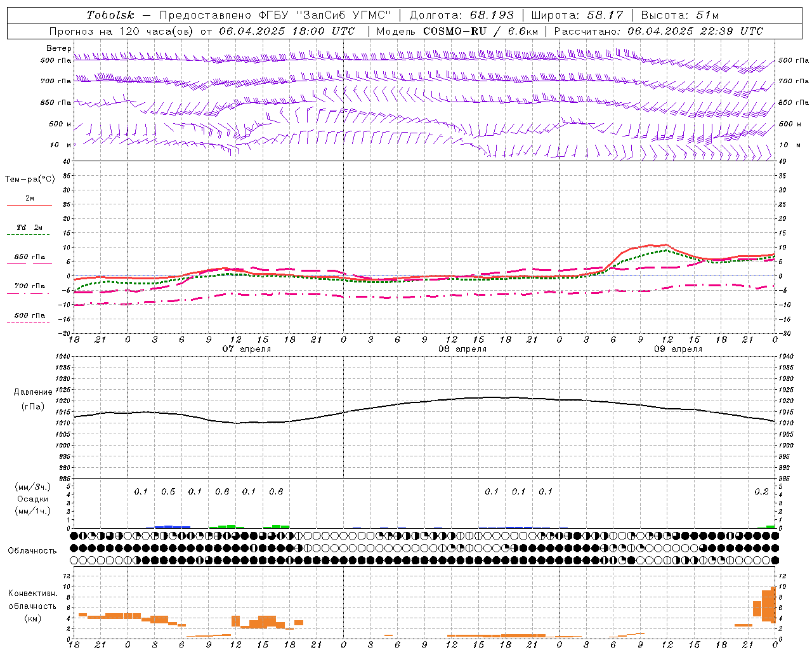Click the "(мм/1ч.)" precipitation unit label
Screen dimensions: 812x650
32,511
